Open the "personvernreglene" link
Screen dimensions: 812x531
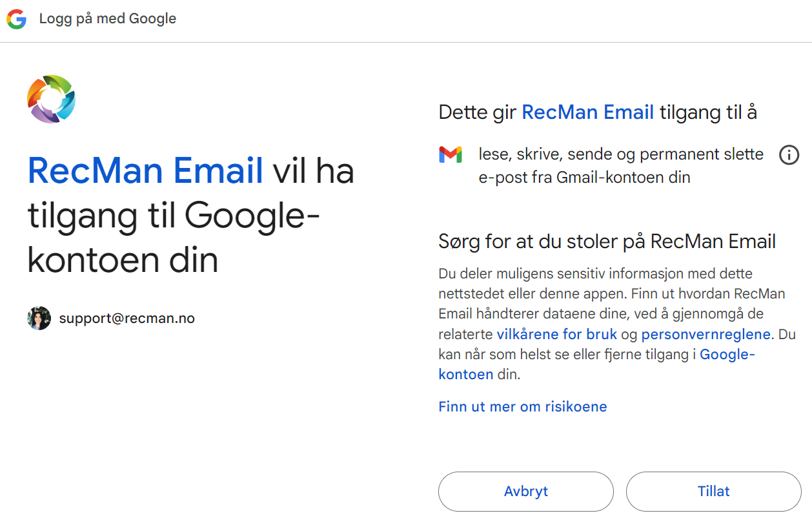coord(705,334)
